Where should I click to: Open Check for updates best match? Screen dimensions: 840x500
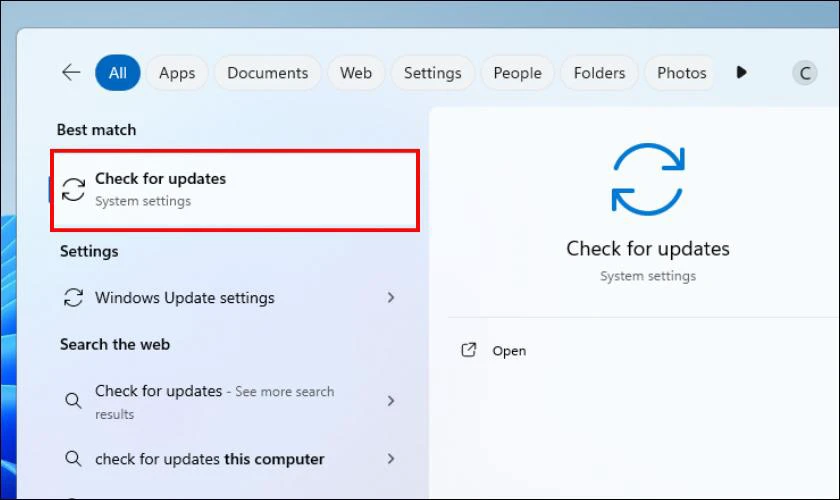[235, 190]
